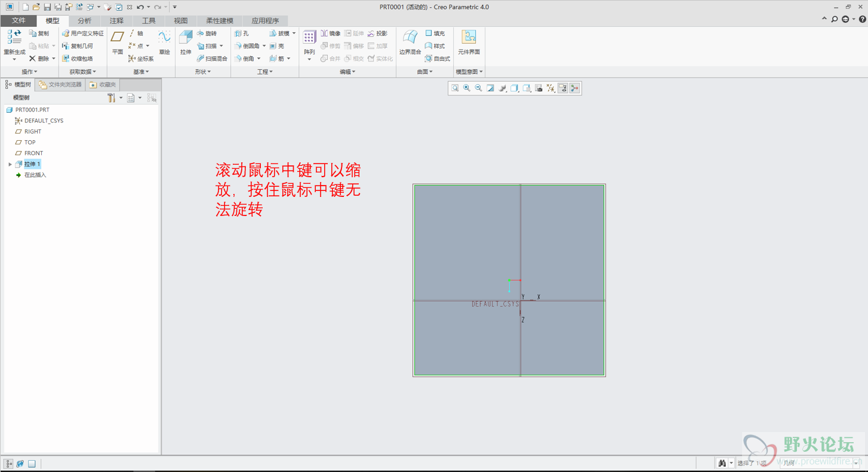Click the Save icon in quick access toolbar

click(47, 7)
